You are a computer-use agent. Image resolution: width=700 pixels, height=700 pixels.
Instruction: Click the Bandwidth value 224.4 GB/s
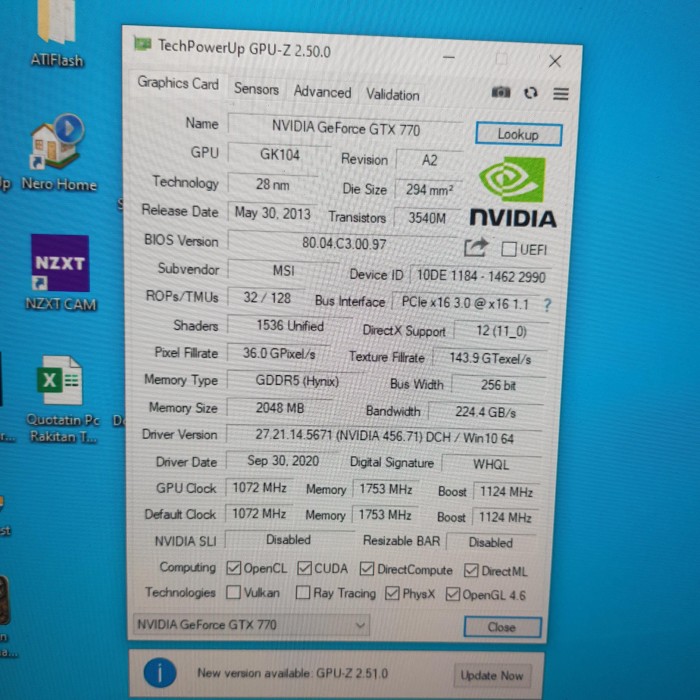coord(485,412)
